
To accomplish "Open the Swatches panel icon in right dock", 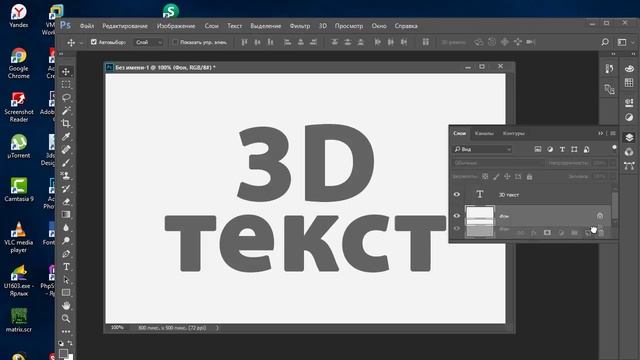I will pyautogui.click(x=629, y=83).
